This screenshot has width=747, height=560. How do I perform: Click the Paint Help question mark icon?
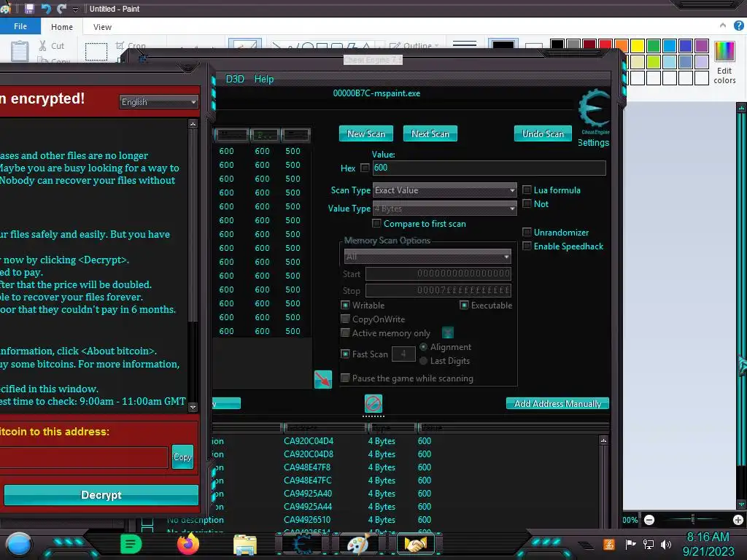point(739,26)
